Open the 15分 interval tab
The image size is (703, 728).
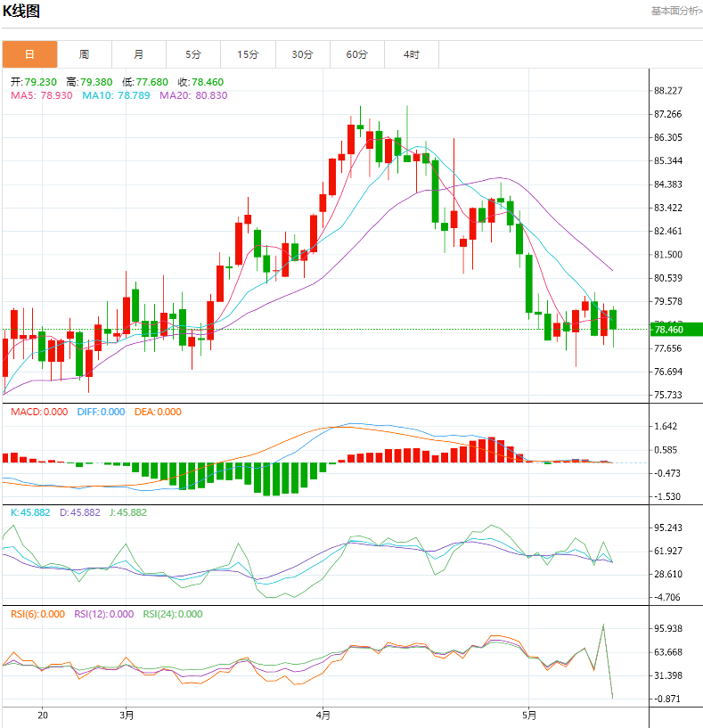(x=248, y=54)
